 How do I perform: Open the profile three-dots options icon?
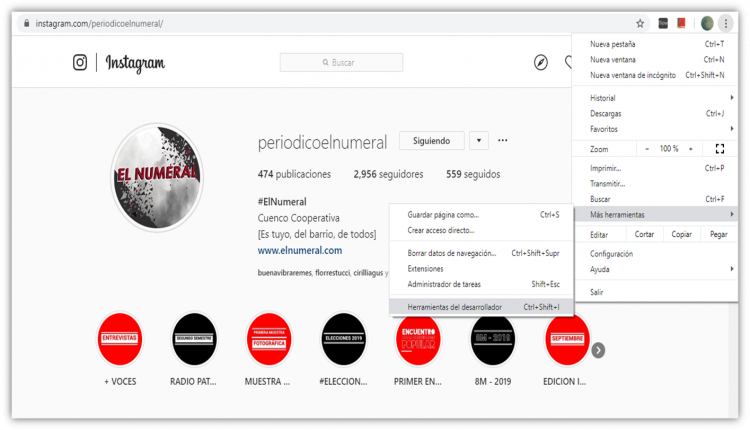coord(502,141)
